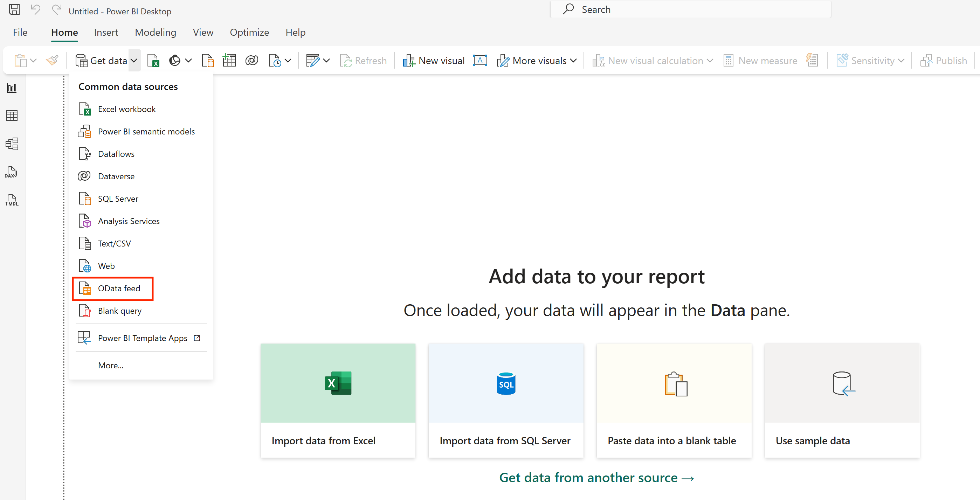
Task: Click the Transform data icon
Action: pos(313,61)
